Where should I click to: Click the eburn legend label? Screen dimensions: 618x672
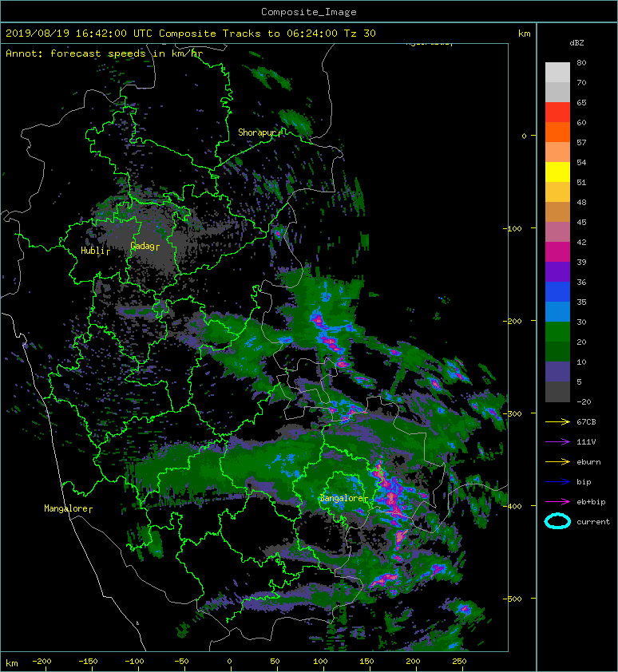click(x=588, y=461)
